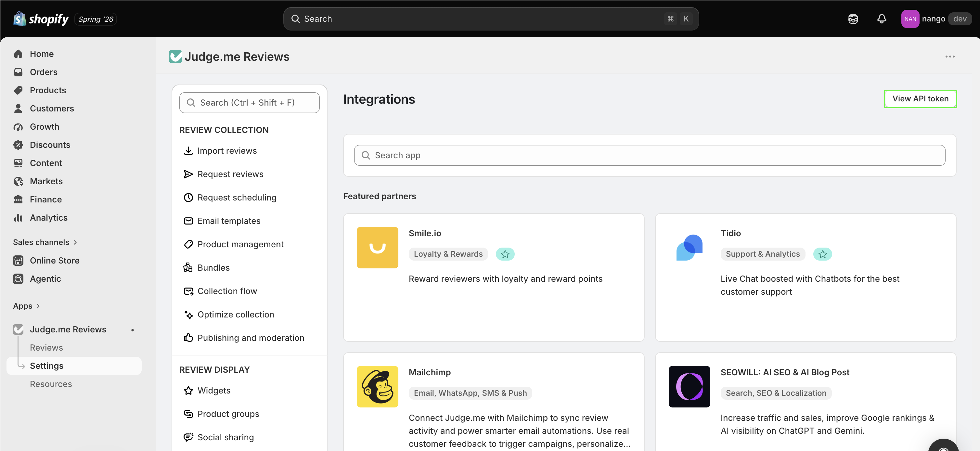The width and height of the screenshot is (980, 451).
Task: Click the Online Store storefront icon
Action: (x=18, y=261)
